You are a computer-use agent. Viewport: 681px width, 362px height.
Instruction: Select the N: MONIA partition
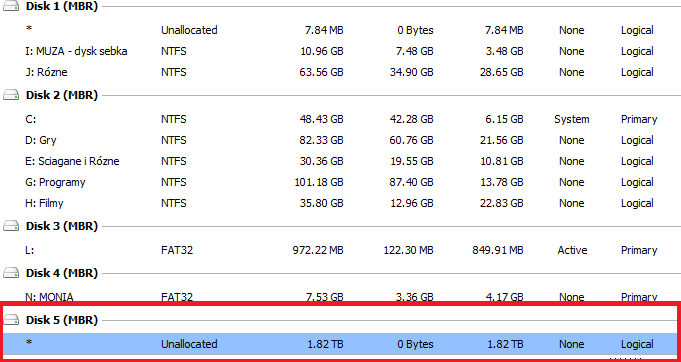(340, 297)
